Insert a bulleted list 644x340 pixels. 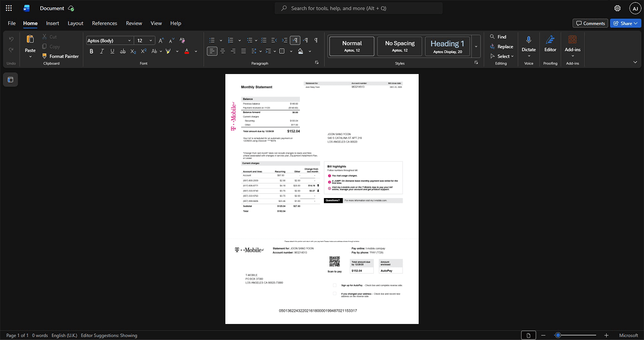pos(212,41)
